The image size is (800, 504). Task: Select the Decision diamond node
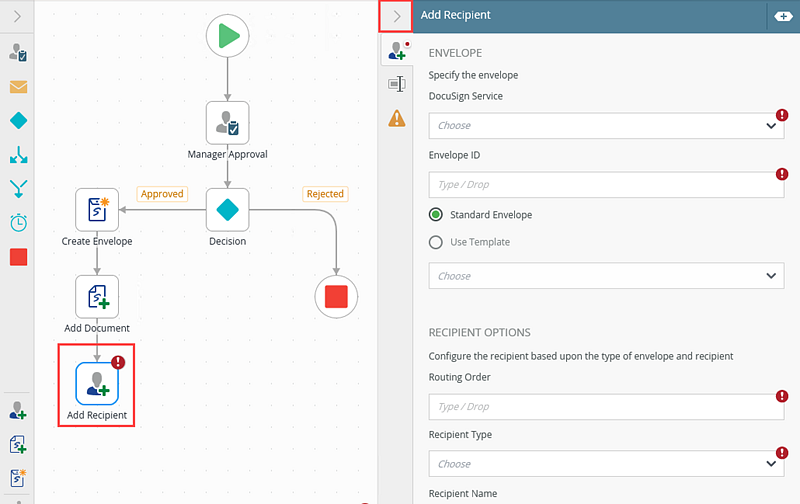(227, 210)
